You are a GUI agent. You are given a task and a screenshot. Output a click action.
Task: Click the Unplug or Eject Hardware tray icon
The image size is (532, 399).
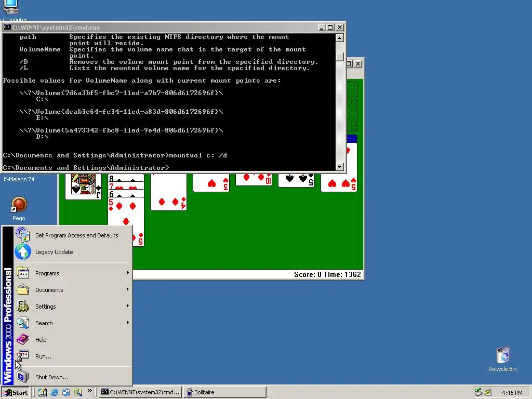click(x=478, y=392)
